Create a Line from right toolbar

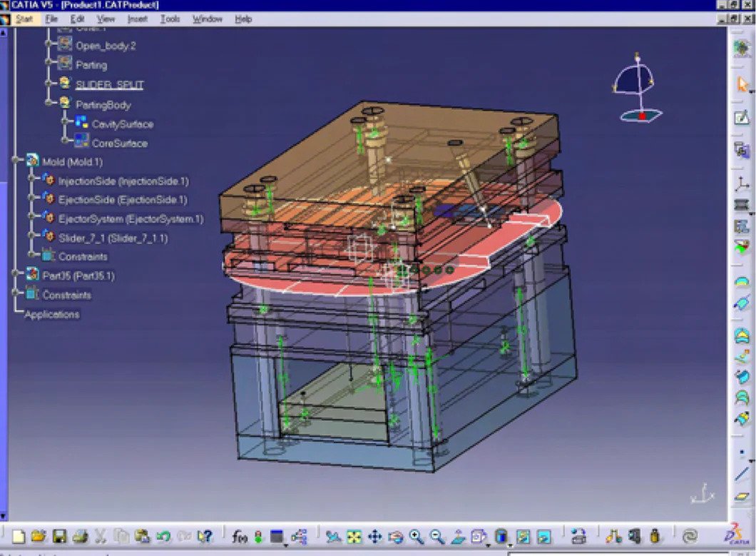(742, 475)
